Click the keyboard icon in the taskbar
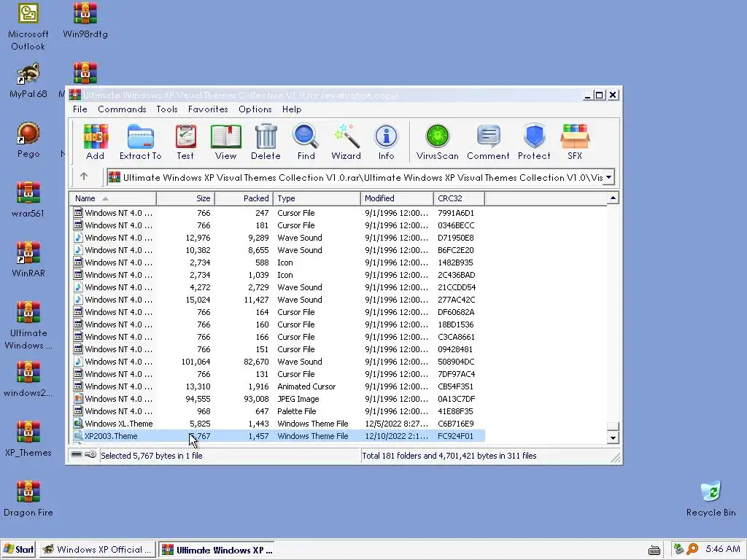Viewport: 747px width, 560px height. coord(654,550)
